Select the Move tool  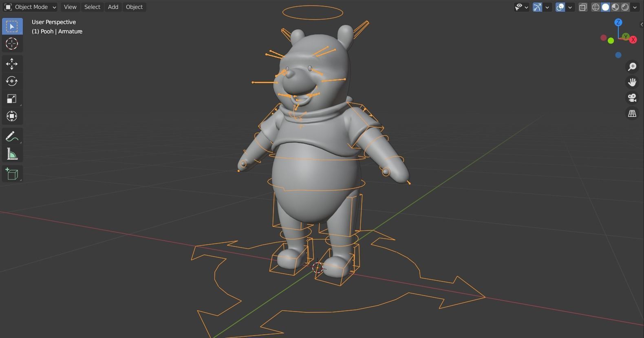12,64
